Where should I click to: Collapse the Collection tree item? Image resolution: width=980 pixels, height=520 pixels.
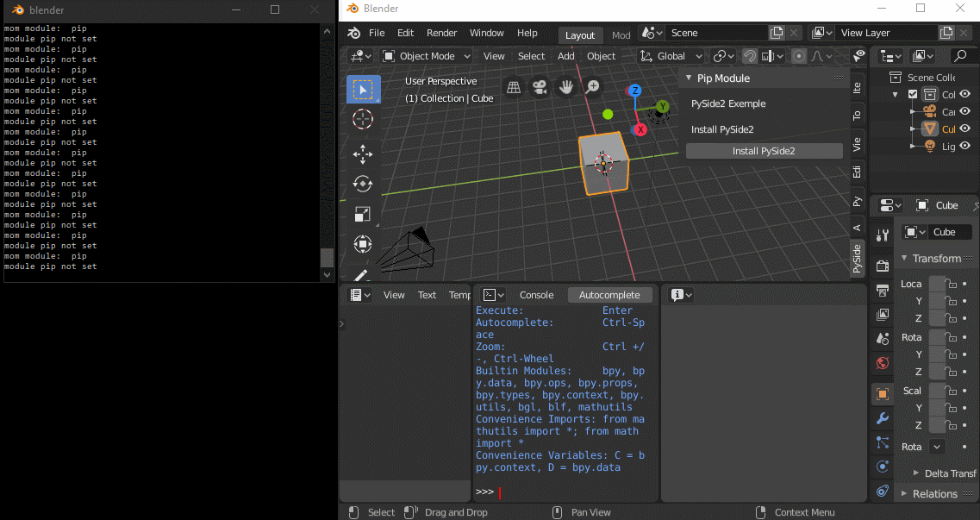click(x=896, y=94)
